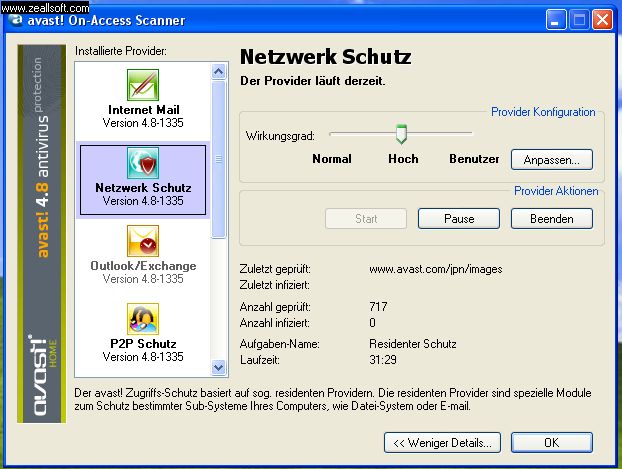Collapse view via Weniger Details button
Viewport: 622px width, 469px height.
tap(442, 442)
